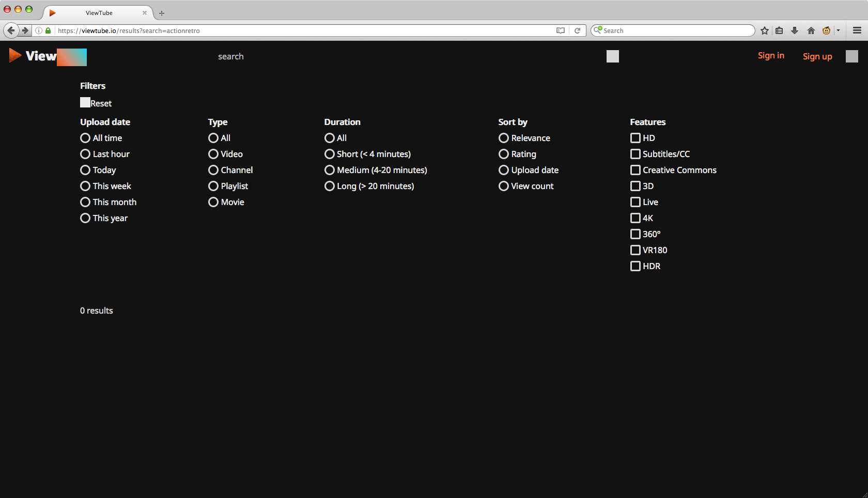Focus the address bar URL field
868x498 pixels.
point(305,30)
